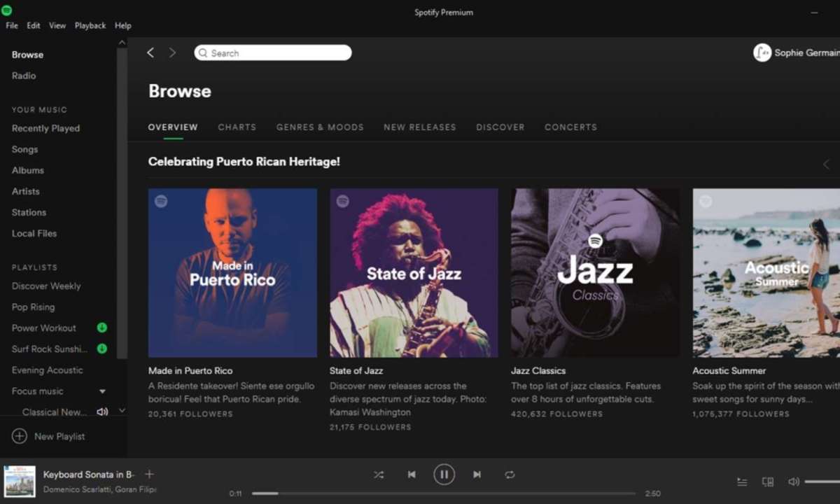Open the Discover tab

coord(500,127)
